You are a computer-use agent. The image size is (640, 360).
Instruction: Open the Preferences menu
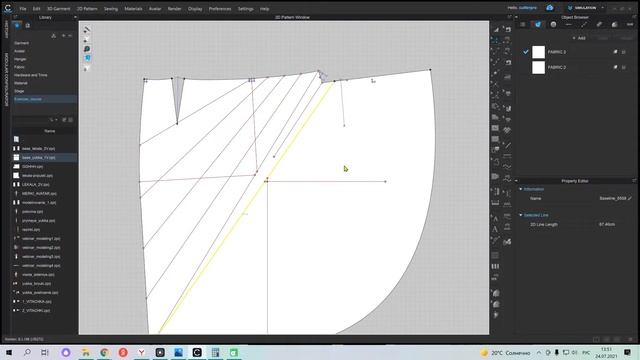[x=220, y=9]
